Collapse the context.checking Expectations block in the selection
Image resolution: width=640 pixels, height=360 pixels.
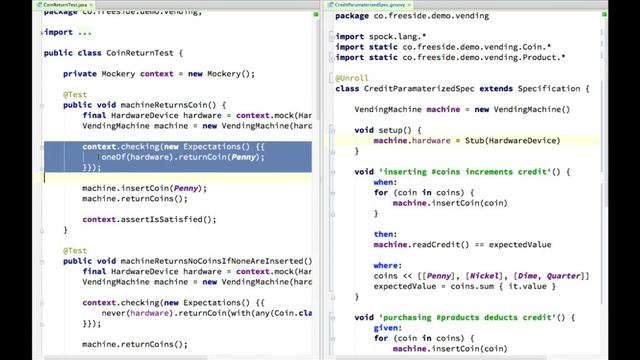42,147
